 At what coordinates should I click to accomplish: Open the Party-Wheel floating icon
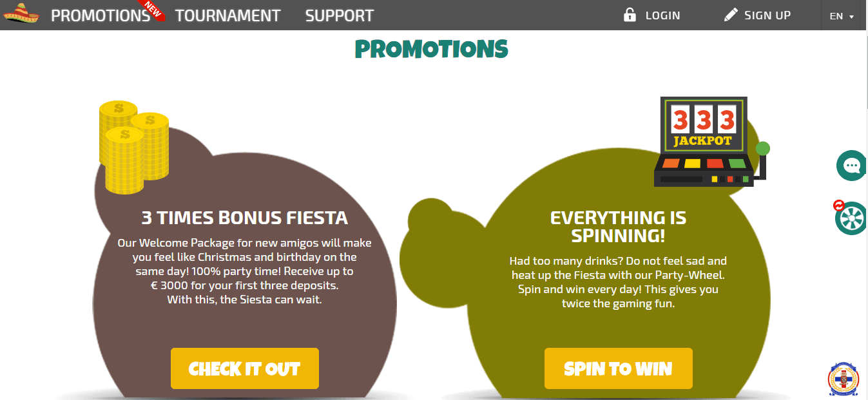(x=851, y=218)
